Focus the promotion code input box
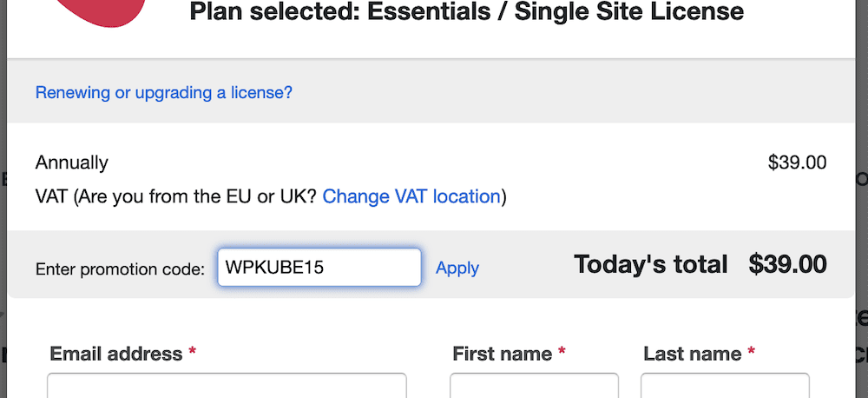Image resolution: width=868 pixels, height=398 pixels. coord(319,267)
